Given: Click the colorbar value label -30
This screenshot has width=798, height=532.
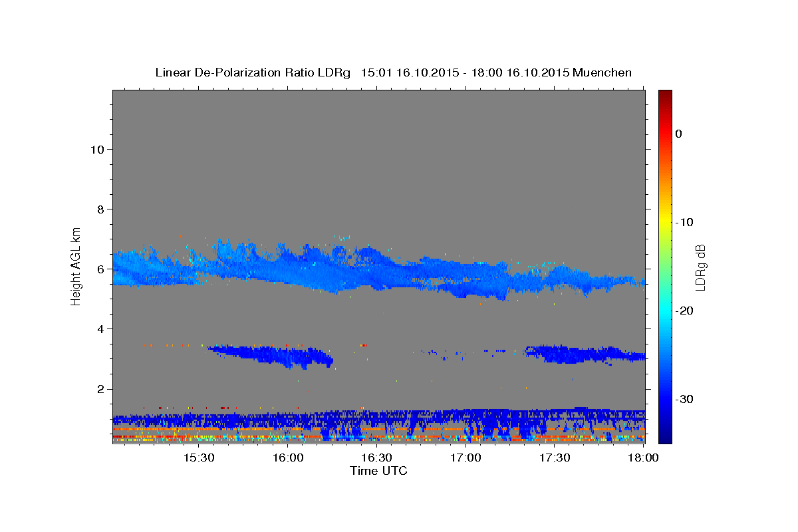Looking at the screenshot, I should pos(684,399).
